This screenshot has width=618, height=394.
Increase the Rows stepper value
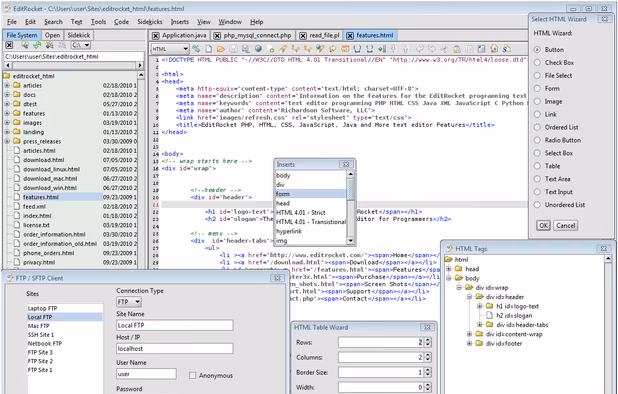point(428,340)
